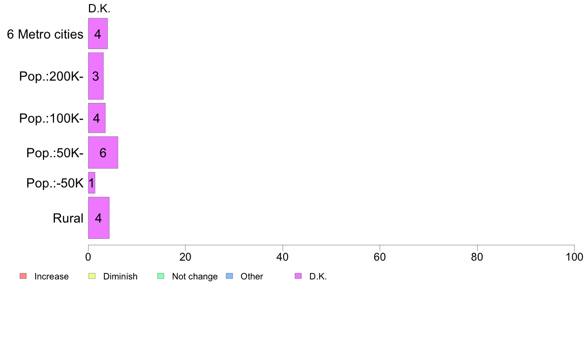This screenshot has height=364, width=588.
Task: Select the Pop.:100K- bar showing 4
Action: pos(97,118)
